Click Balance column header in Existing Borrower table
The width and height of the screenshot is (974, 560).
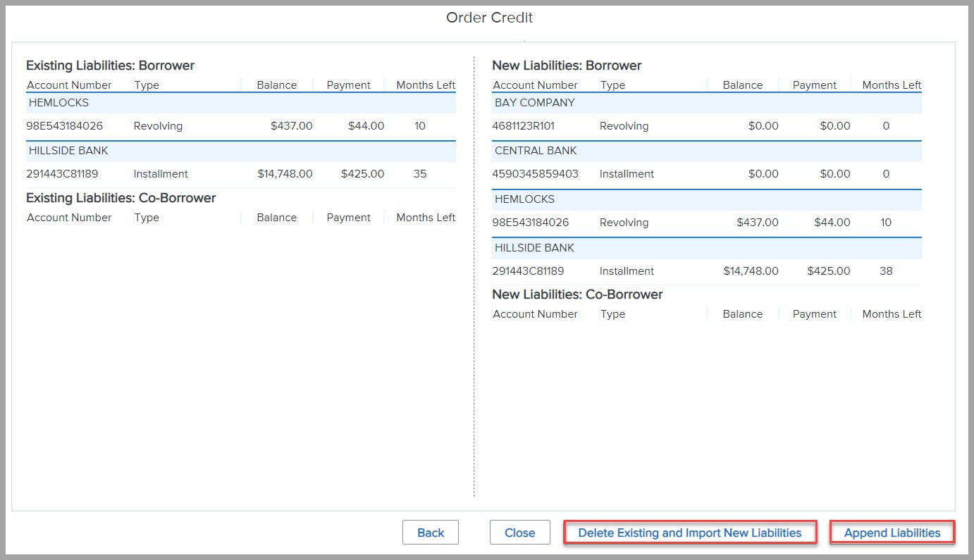[277, 85]
